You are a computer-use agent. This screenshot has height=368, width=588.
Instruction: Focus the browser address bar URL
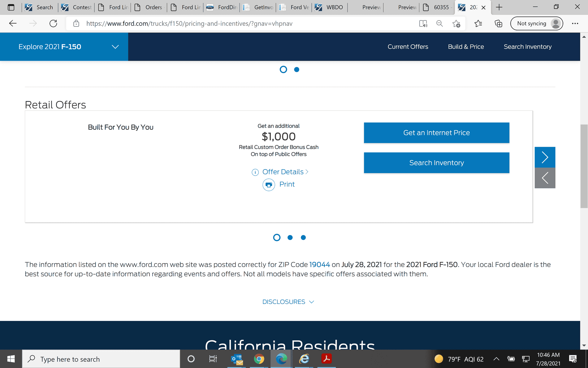click(189, 24)
